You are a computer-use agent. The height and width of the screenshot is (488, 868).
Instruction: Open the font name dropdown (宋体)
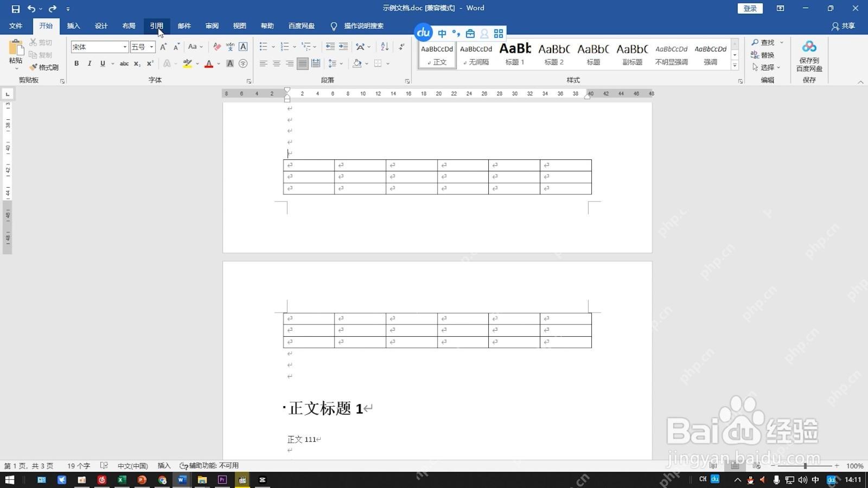tap(125, 47)
